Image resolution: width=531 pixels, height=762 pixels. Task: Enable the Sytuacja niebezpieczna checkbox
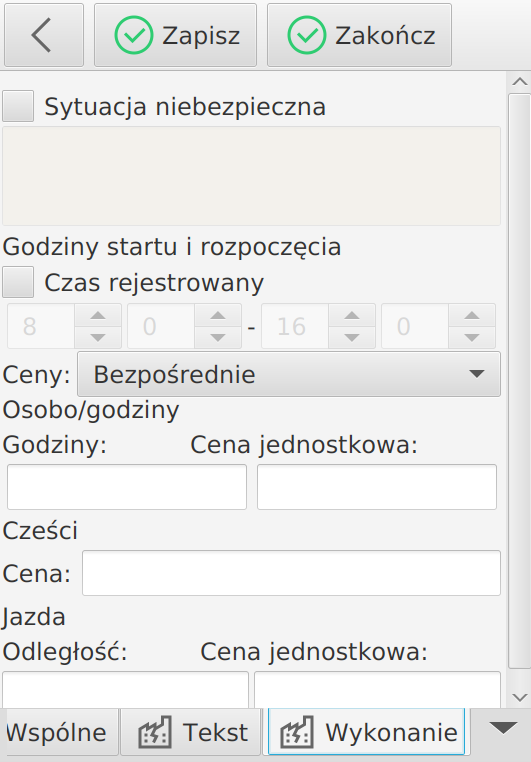[x=18, y=106]
